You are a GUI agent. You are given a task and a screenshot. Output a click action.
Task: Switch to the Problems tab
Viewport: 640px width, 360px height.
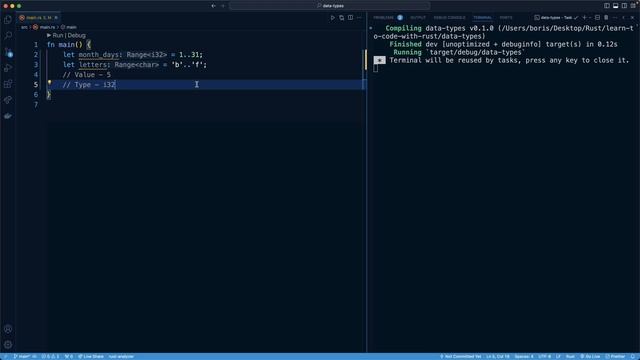click(x=384, y=18)
